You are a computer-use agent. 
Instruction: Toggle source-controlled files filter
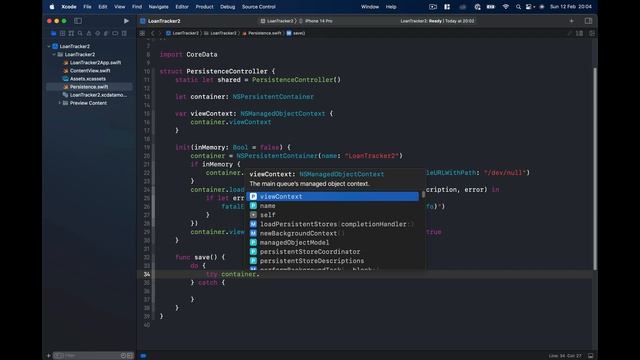tap(130, 356)
